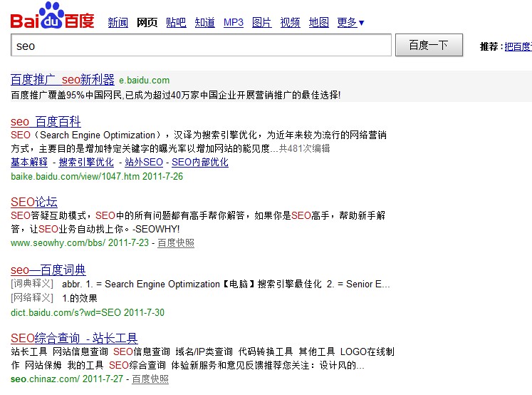Click the 百度一下 search button
Screen dimensions: 532x395
(429, 45)
